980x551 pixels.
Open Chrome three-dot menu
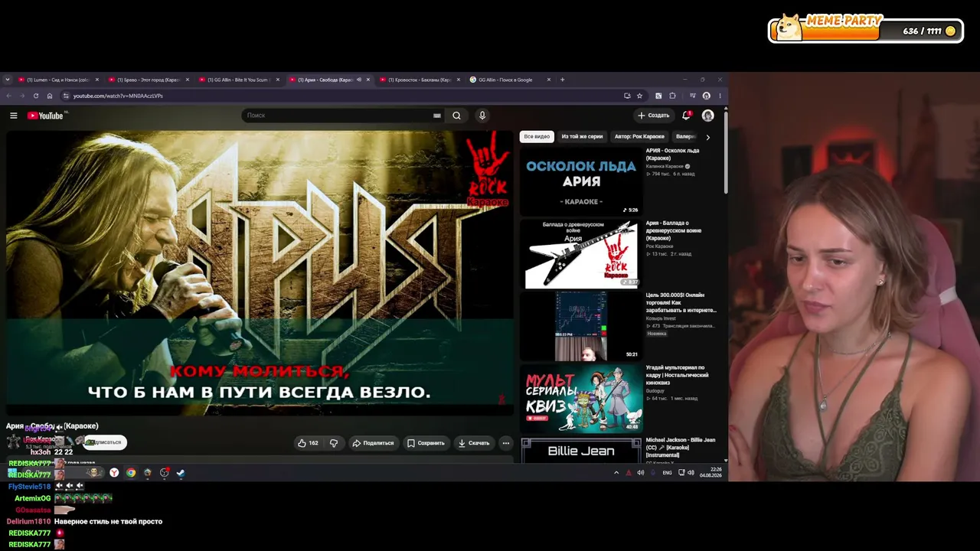(x=720, y=96)
